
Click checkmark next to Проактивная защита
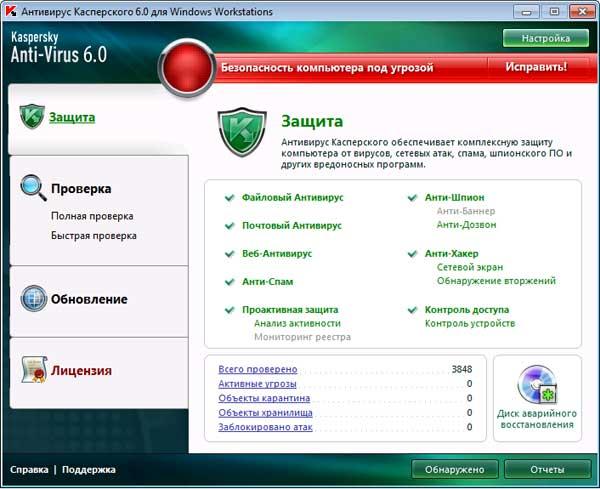pos(230,310)
